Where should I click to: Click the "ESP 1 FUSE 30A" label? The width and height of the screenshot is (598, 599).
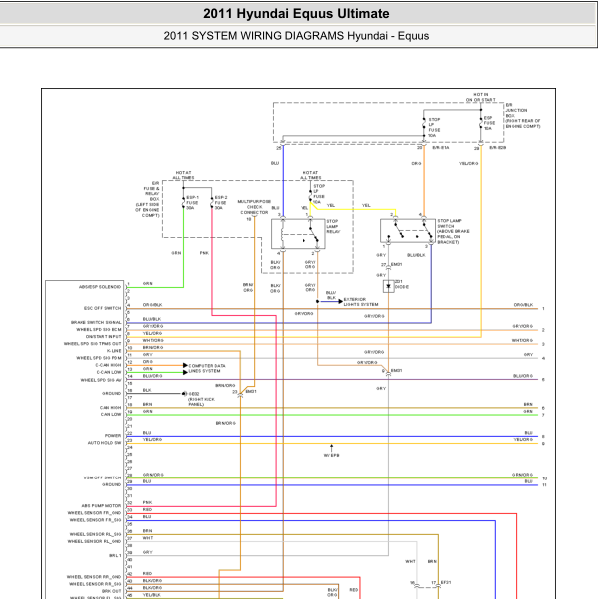pos(192,203)
